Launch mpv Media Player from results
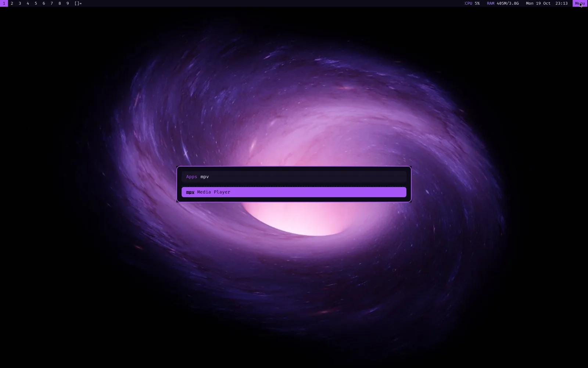Image resolution: width=588 pixels, height=368 pixels. pyautogui.click(x=294, y=192)
